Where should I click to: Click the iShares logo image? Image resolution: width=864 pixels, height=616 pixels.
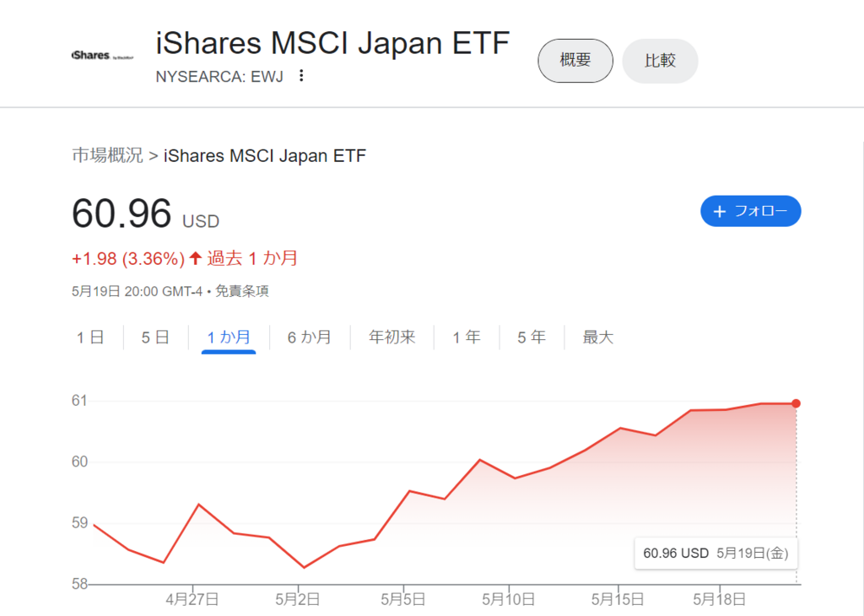click(102, 55)
